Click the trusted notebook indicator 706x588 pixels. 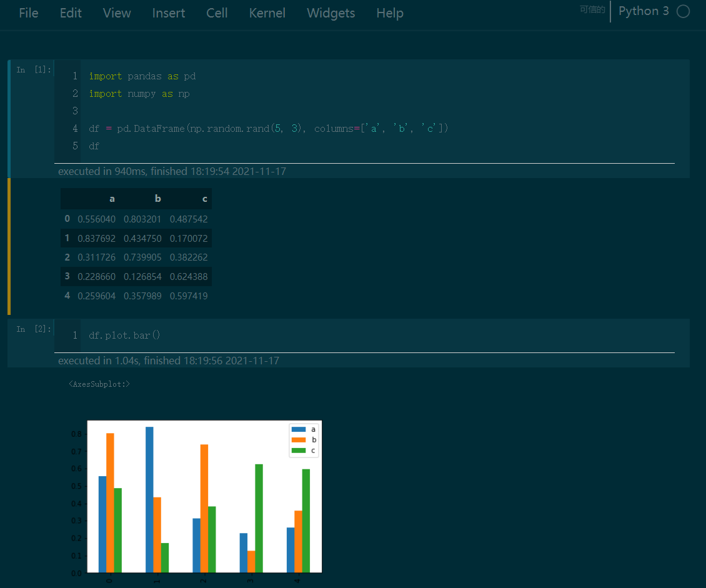tap(592, 9)
